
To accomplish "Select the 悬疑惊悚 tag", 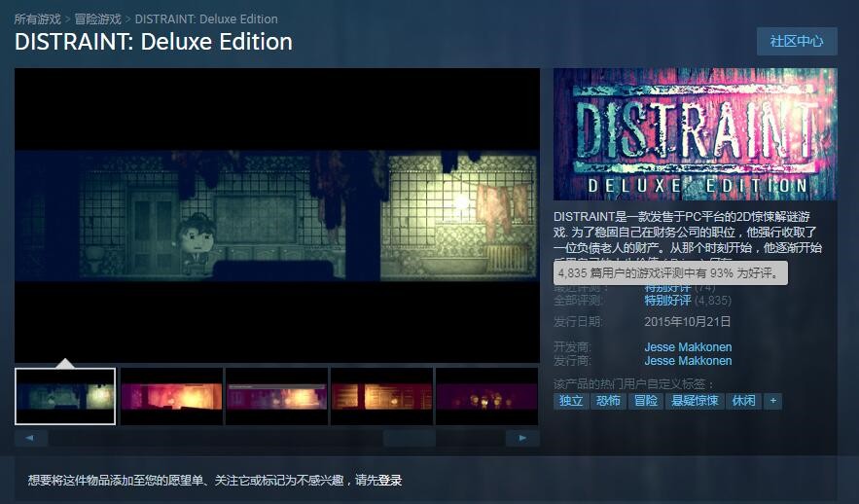I will pos(695,401).
